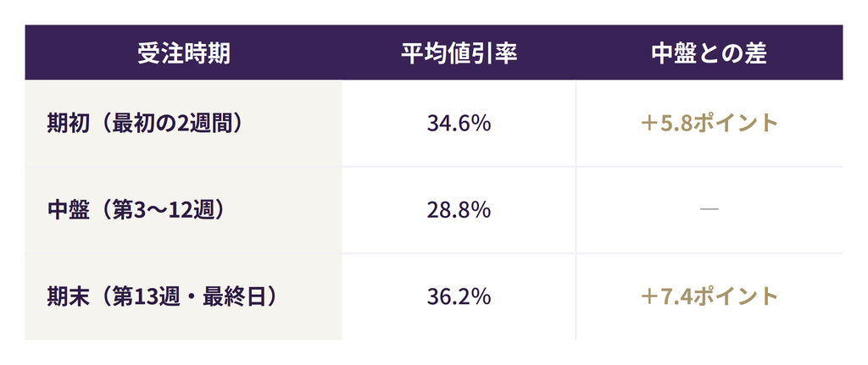The height and width of the screenshot is (365, 868).
Task: Click the word 期初 in first row
Action: click(68, 124)
